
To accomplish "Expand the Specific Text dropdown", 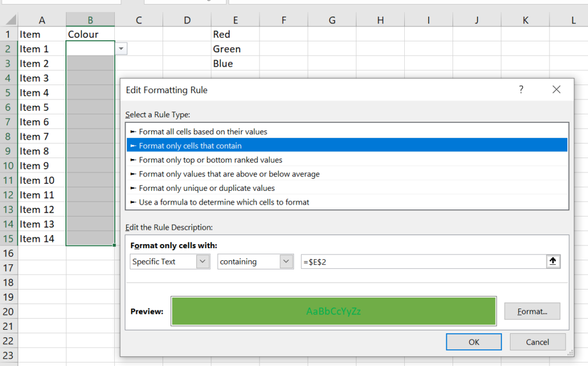I will pyautogui.click(x=203, y=261).
